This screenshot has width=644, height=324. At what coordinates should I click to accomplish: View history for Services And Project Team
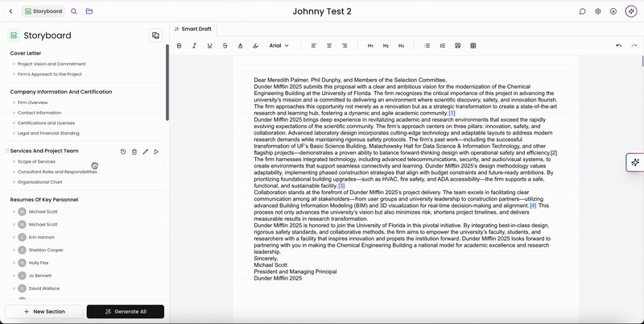click(123, 152)
